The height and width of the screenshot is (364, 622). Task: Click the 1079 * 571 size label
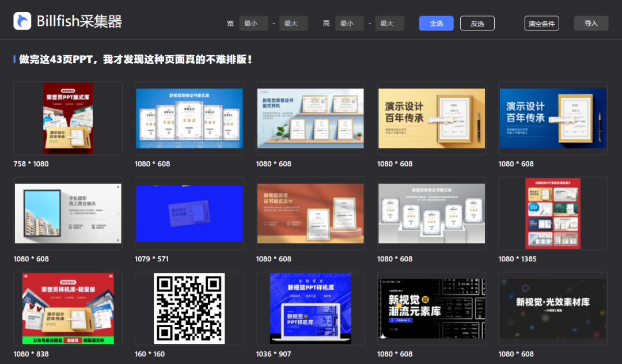(x=151, y=259)
